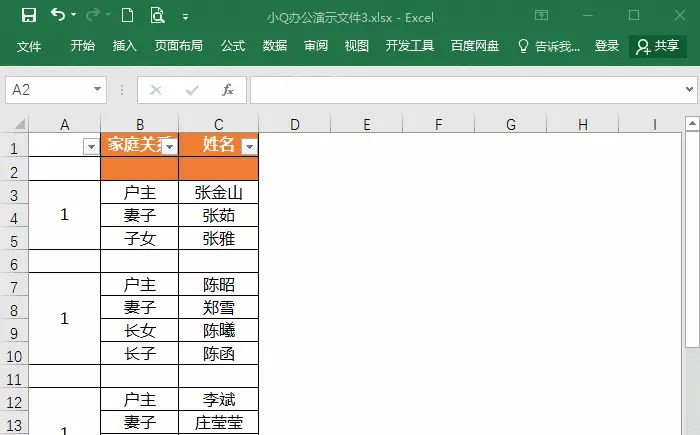The image size is (700, 435).
Task: Click cell containing 陈函
Action: [219, 353]
